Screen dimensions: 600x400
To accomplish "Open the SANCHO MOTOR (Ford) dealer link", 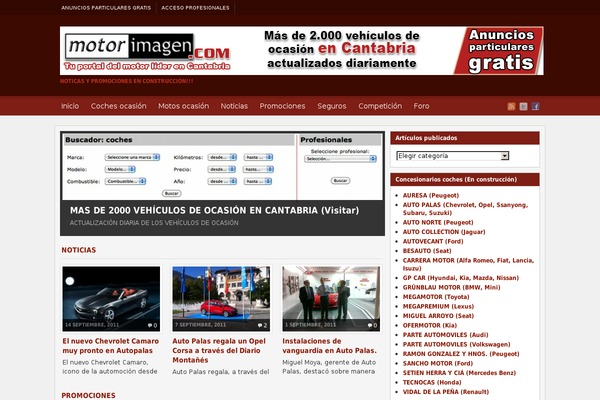I will 438,364.
